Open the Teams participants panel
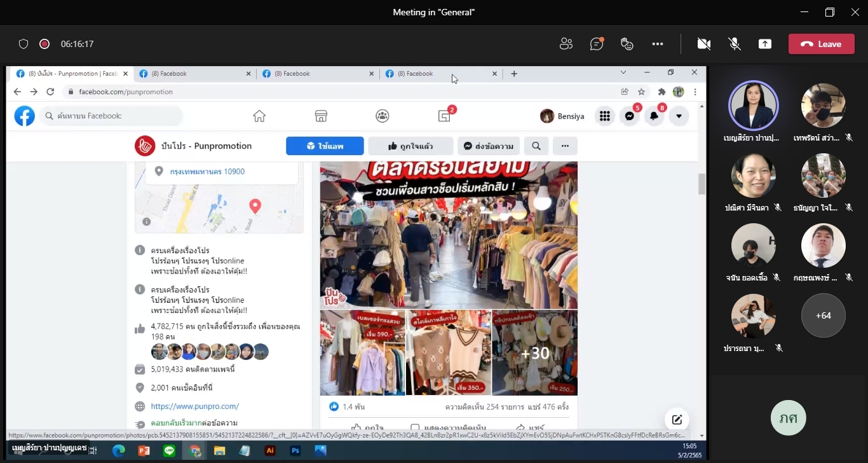868x463 pixels. [566, 44]
